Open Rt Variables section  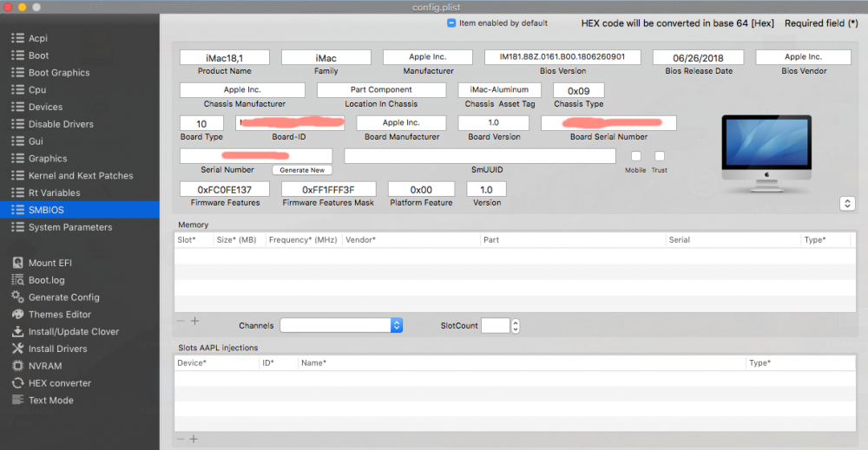click(x=54, y=192)
